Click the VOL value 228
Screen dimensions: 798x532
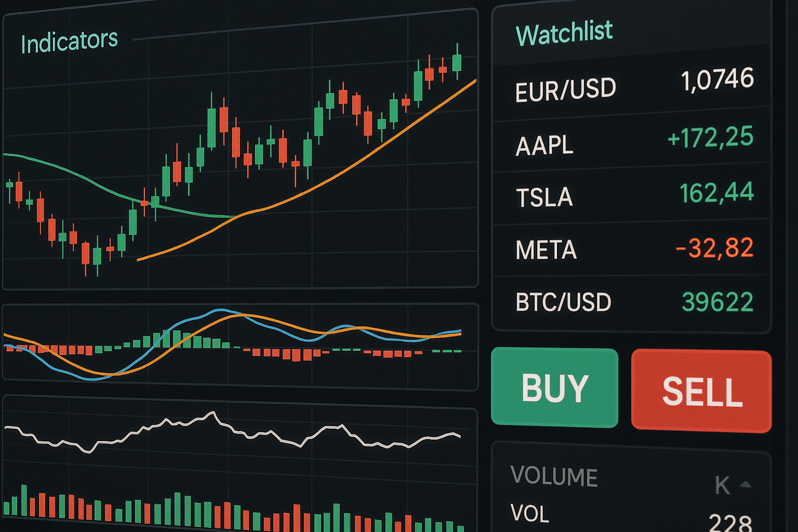[x=730, y=522]
